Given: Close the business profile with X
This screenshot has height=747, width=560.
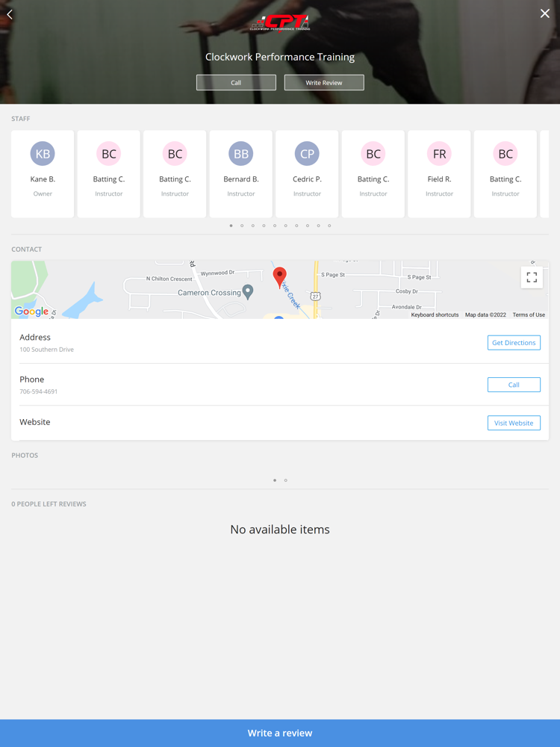Looking at the screenshot, I should pyautogui.click(x=545, y=13).
